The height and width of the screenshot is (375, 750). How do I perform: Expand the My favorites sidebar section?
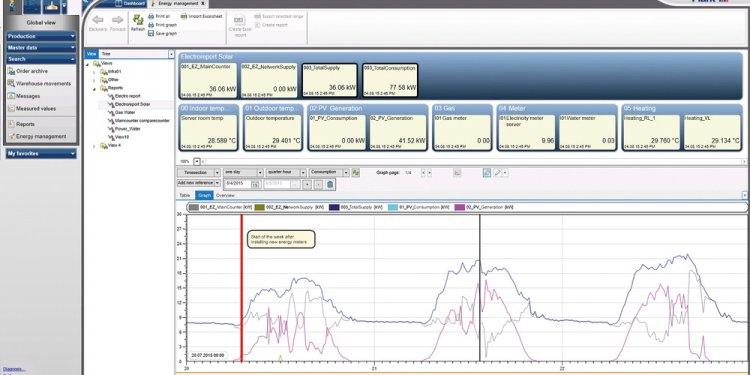click(x=41, y=154)
